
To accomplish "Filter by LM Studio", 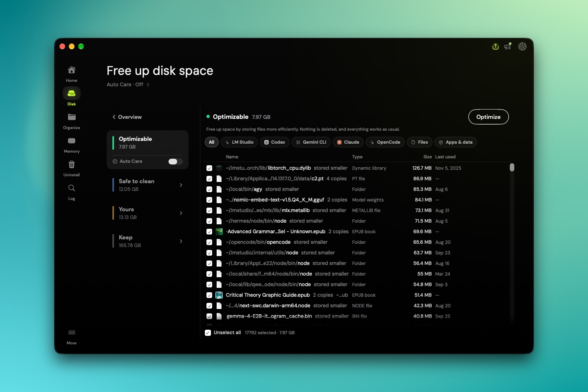I will [239, 142].
